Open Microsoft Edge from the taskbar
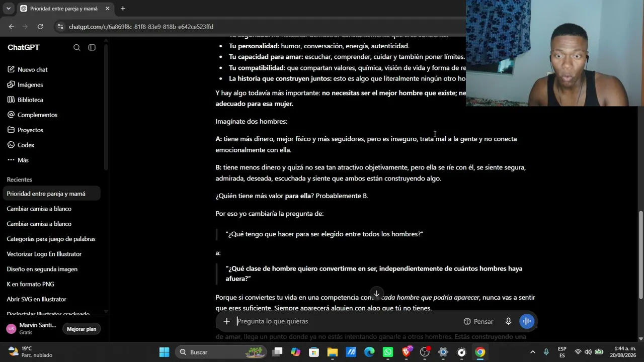Viewport: 644px width, 362px height. pyautogui.click(x=369, y=352)
